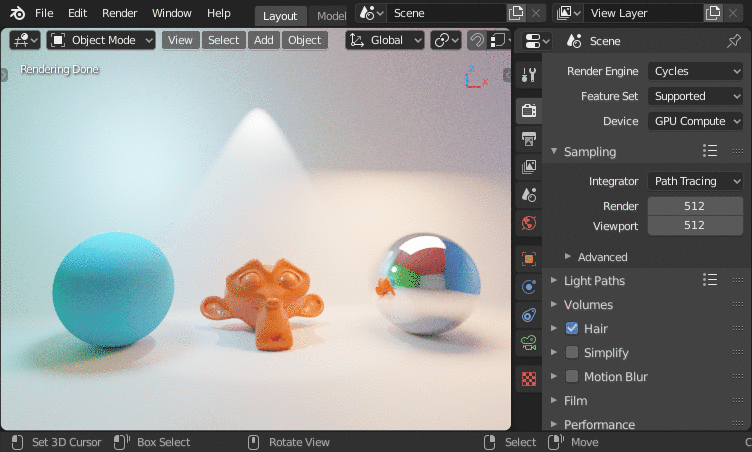The height and width of the screenshot is (452, 752).
Task: Open the viewport Select menu
Action: pyautogui.click(x=223, y=40)
